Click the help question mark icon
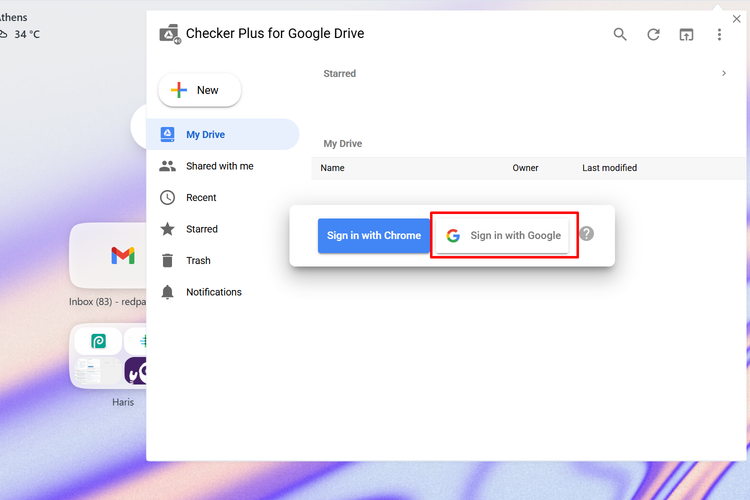Image resolution: width=750 pixels, height=500 pixels. click(x=586, y=234)
